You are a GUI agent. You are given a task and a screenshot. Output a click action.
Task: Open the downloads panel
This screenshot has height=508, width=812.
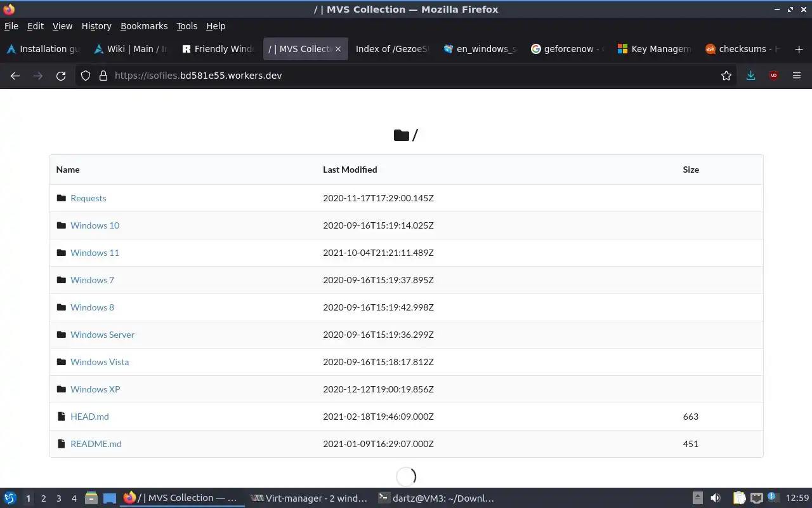[750, 76]
